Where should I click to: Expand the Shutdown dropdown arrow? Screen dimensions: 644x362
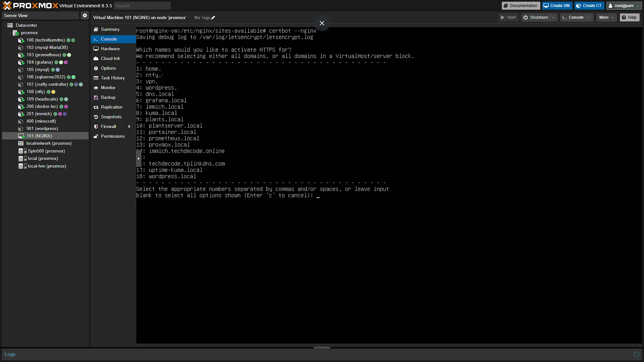[553, 17]
